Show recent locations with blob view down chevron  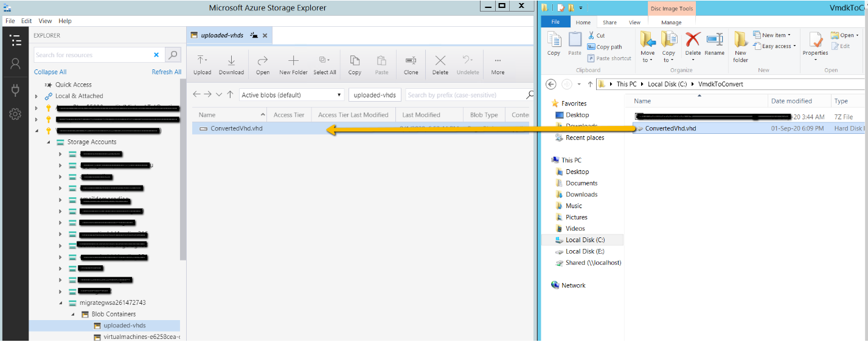[x=219, y=94]
